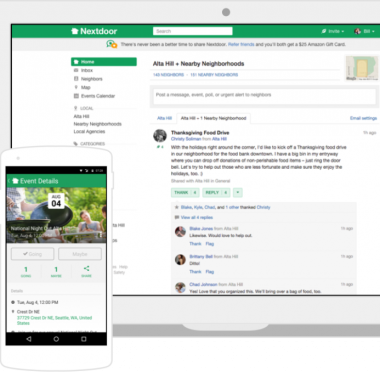Open the neighborhood map thumbnail
380x372 pixels.
point(362,68)
